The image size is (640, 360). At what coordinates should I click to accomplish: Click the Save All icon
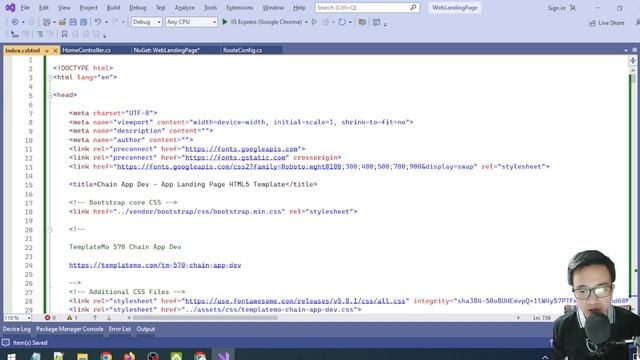tap(83, 22)
